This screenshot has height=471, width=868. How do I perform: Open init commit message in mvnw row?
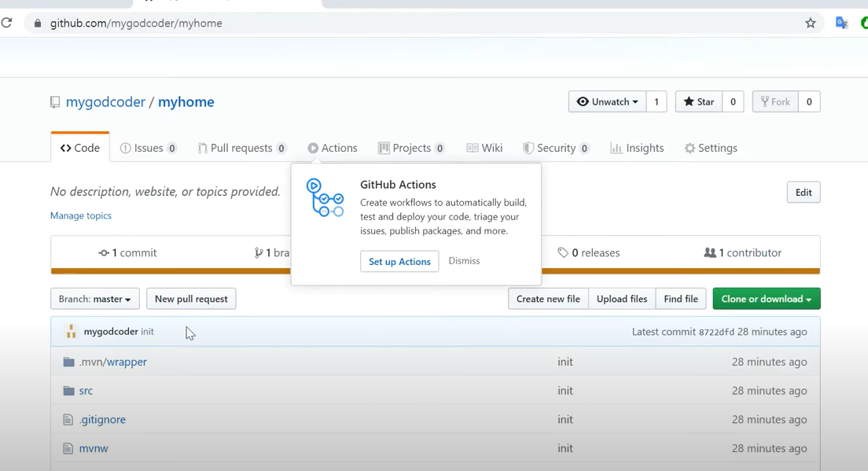[x=565, y=448]
